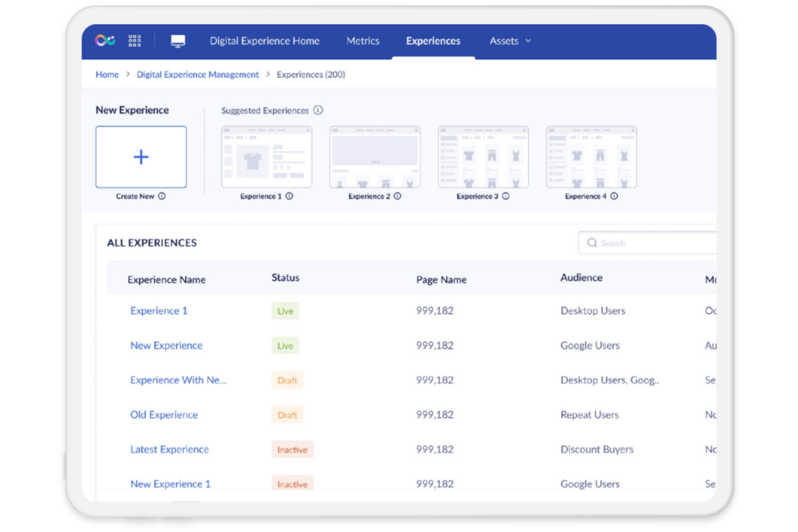Open Digital Experience Home

(264, 40)
